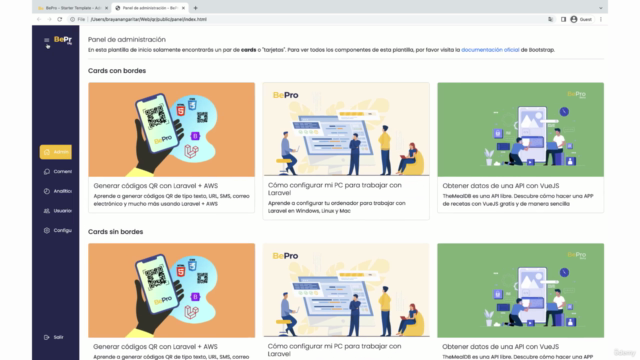The image size is (640, 360).
Task: Open the browser three-dot menu
Action: pyautogui.click(x=601, y=19)
